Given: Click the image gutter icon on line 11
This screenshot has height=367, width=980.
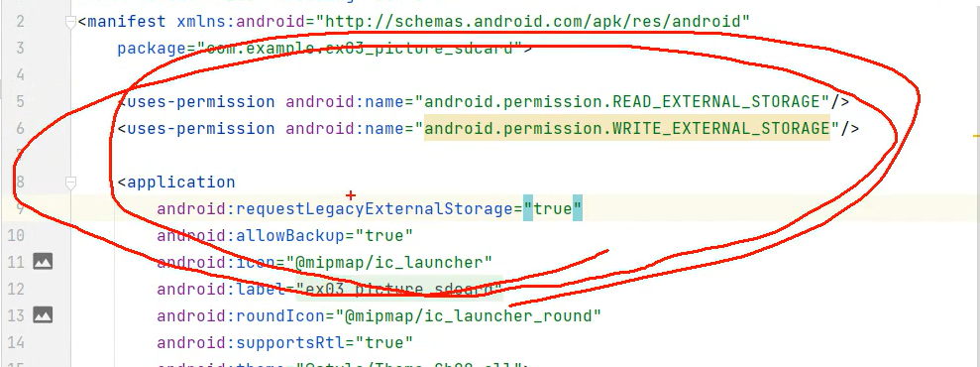Looking at the screenshot, I should 43,262.
